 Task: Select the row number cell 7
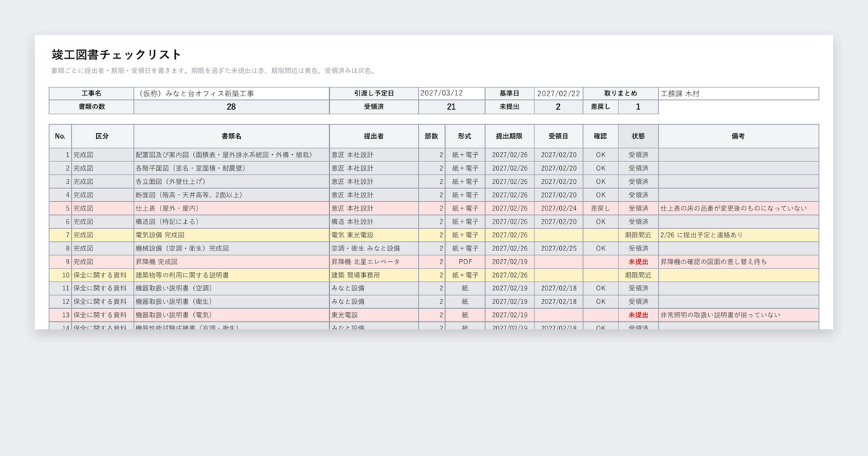tap(60, 235)
